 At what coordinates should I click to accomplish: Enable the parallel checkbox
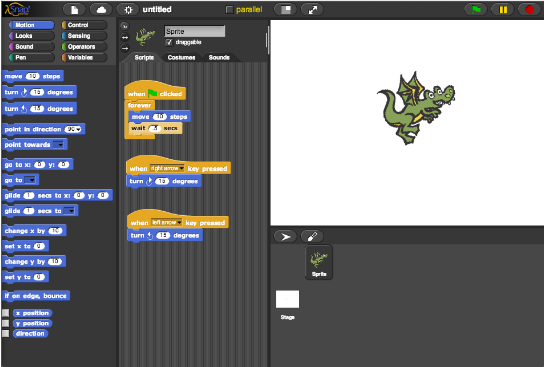click(x=229, y=9)
